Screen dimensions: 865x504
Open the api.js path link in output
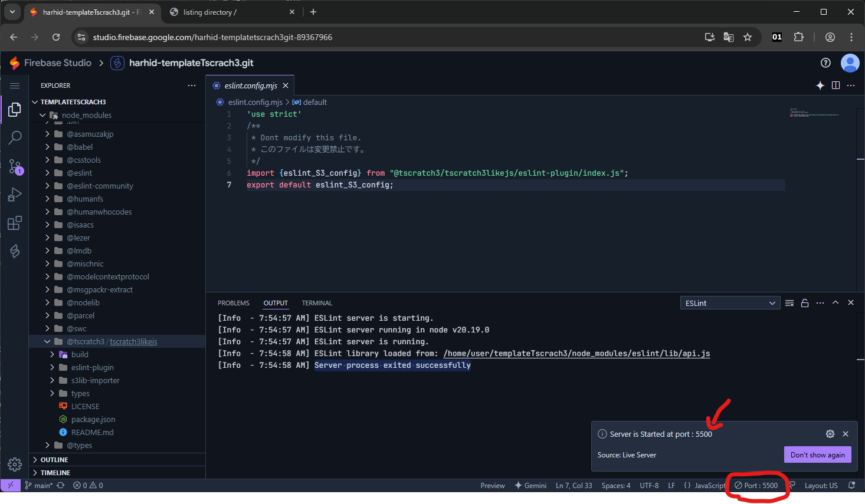(576, 354)
